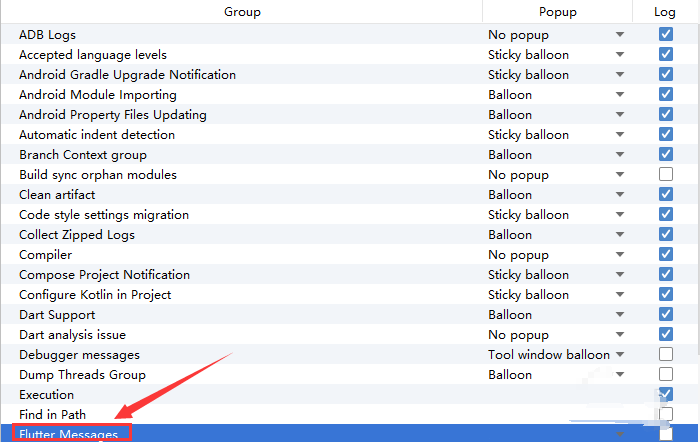Uncheck Log for Compose Project Notification
The width and height of the screenshot is (700, 442).
(666, 274)
